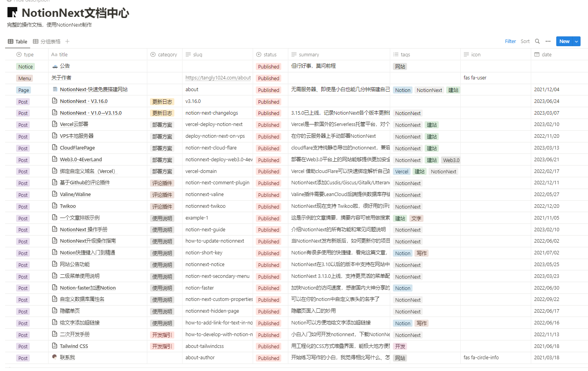Click the Page type tag in NotionNext-快速免费搭建网站 row
This screenshot has width=588, height=371.
[24, 90]
